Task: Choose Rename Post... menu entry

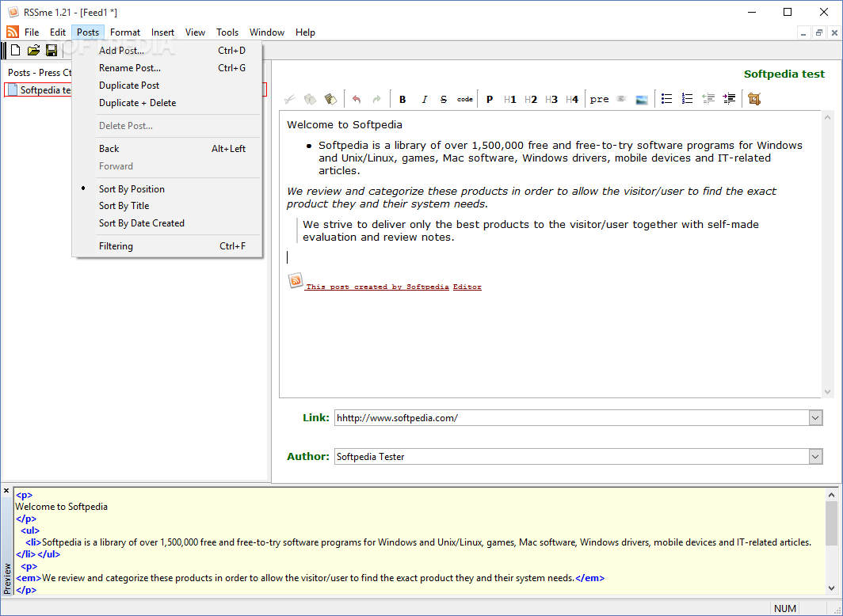Action: (166, 67)
